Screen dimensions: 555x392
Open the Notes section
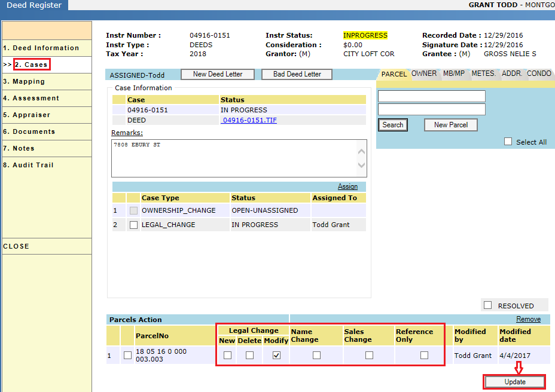pos(47,148)
